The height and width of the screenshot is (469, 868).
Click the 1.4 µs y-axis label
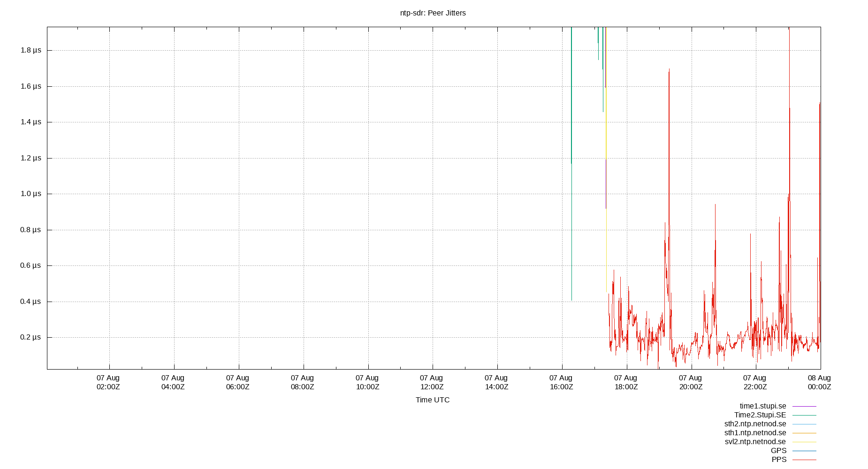tap(31, 122)
